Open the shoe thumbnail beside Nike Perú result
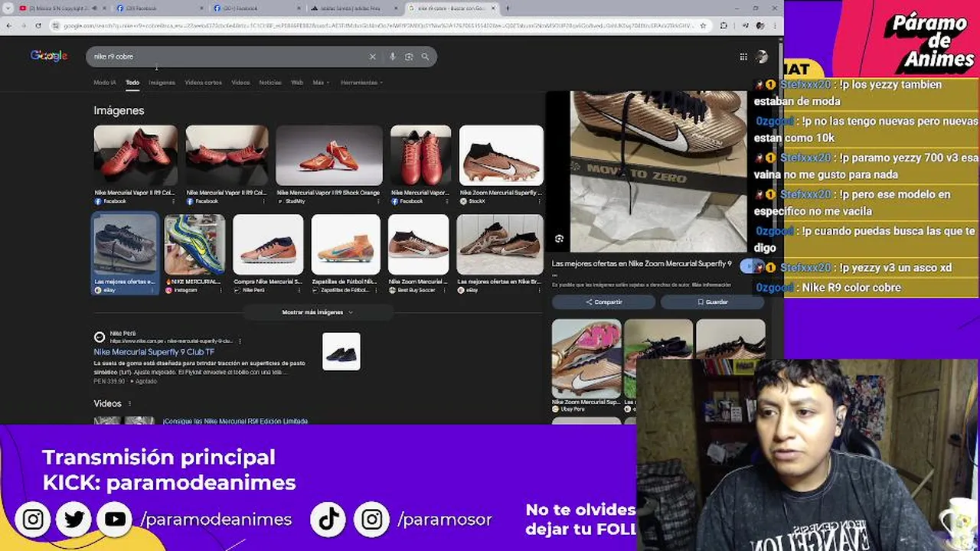Screen dimensions: 980x551 pos(341,352)
